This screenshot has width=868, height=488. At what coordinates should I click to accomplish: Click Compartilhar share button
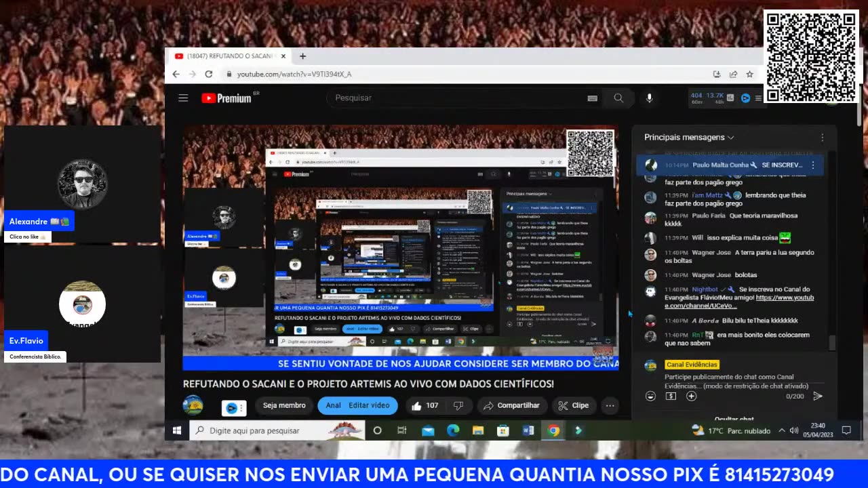pos(512,405)
